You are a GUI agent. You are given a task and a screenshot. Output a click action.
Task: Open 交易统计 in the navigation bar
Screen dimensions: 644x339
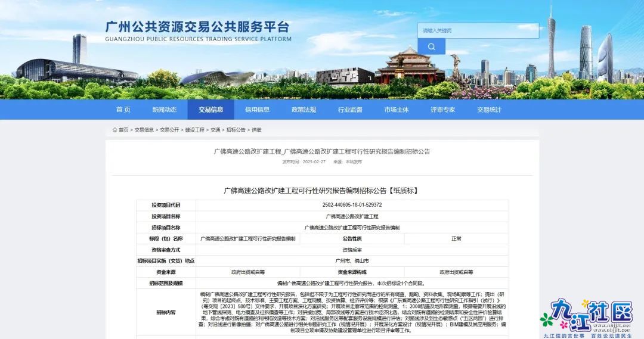[489, 110]
